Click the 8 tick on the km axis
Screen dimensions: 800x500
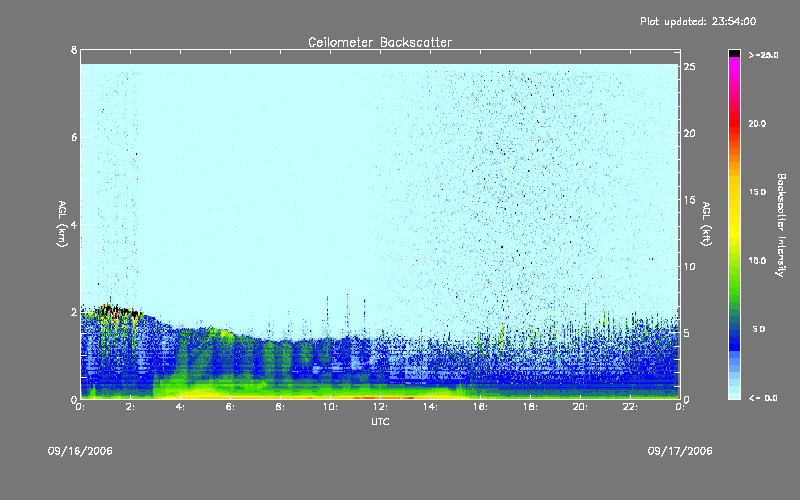(x=74, y=50)
